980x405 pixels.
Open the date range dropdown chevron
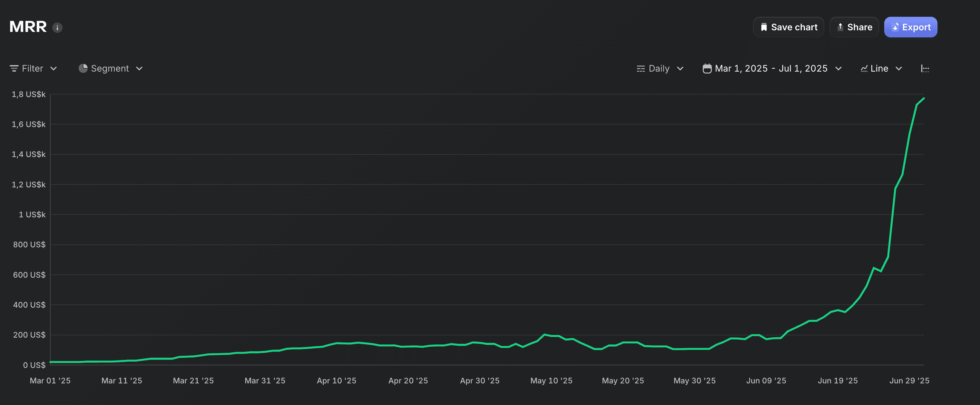click(x=839, y=69)
